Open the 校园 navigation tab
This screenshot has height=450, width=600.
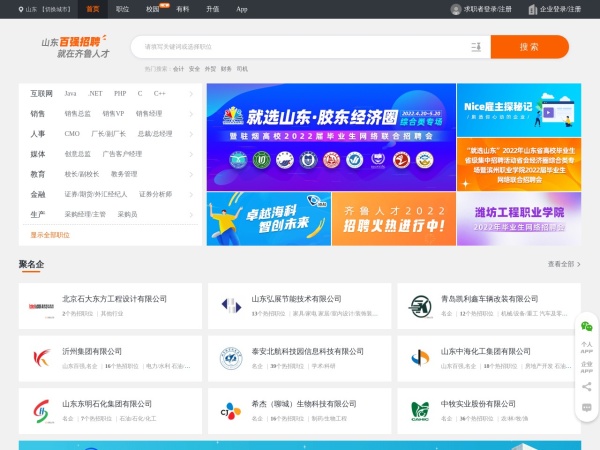click(x=152, y=8)
